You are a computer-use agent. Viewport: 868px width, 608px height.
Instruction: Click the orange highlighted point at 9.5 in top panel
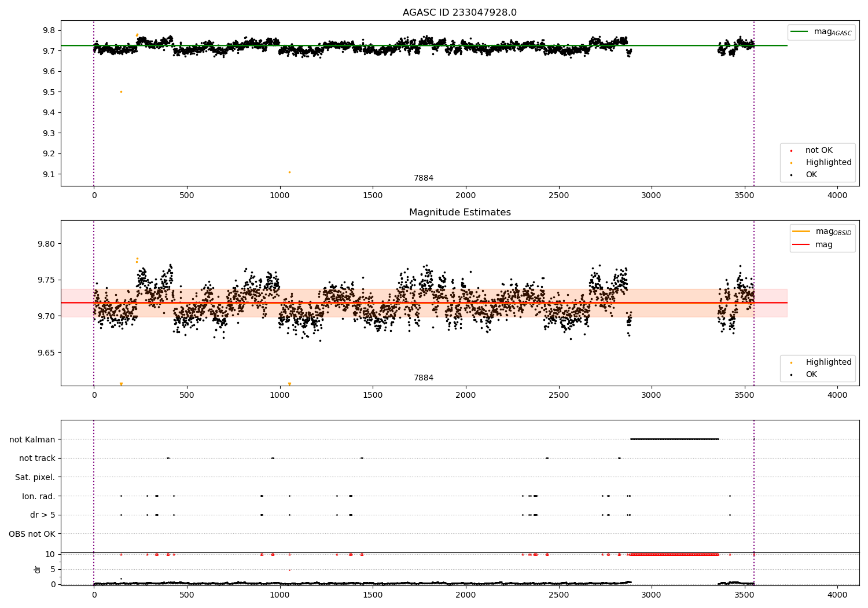(x=121, y=91)
